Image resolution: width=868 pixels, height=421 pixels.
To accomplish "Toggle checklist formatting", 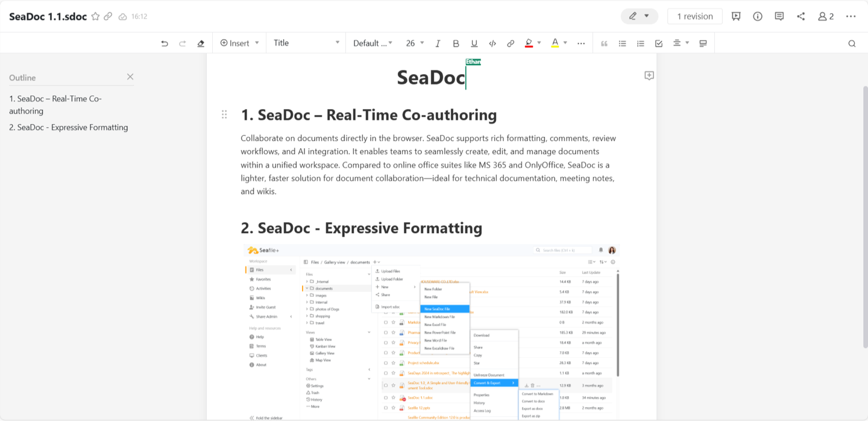I will pos(659,43).
